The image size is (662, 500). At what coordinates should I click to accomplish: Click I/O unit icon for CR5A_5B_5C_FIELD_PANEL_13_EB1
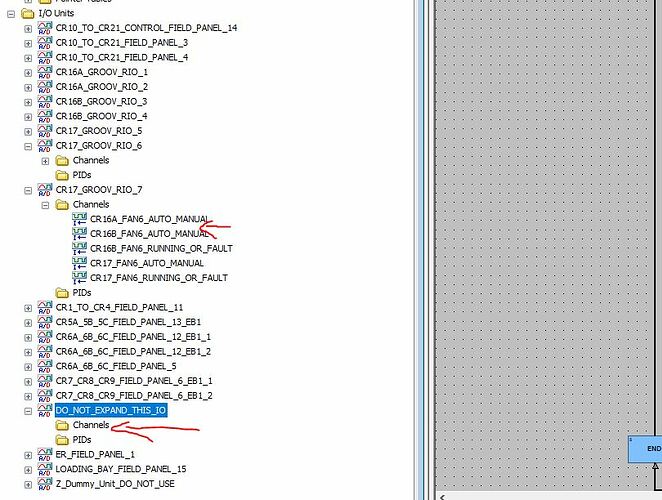pos(45,322)
